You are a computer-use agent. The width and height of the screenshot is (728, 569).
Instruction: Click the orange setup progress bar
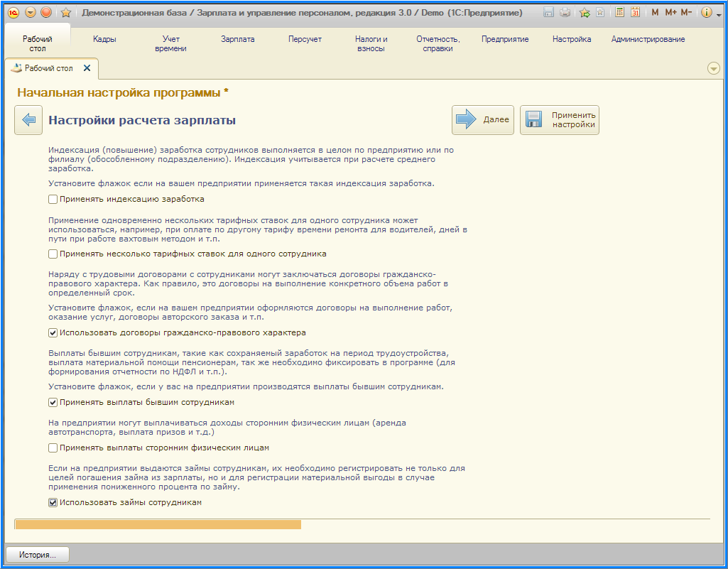[158, 525]
